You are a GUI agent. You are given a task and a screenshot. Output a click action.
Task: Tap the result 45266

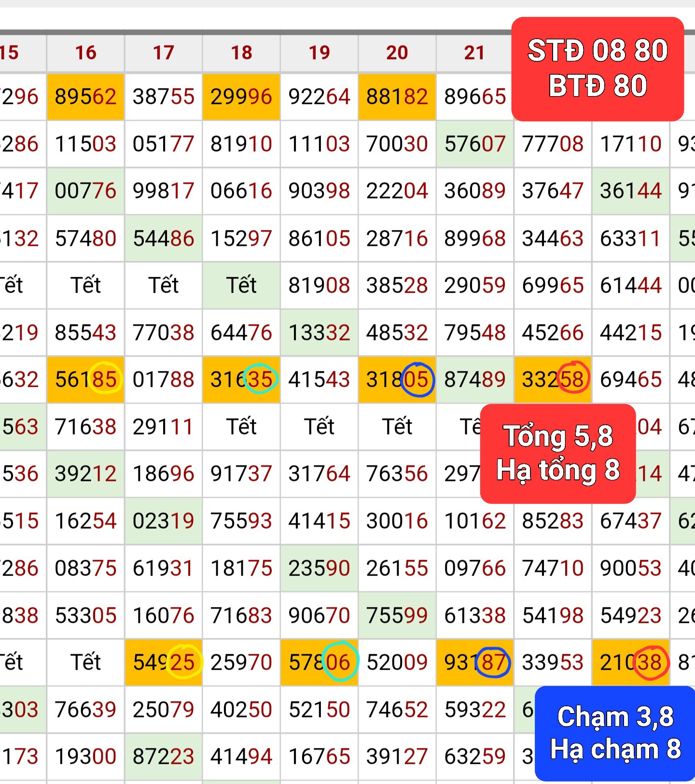(553, 333)
